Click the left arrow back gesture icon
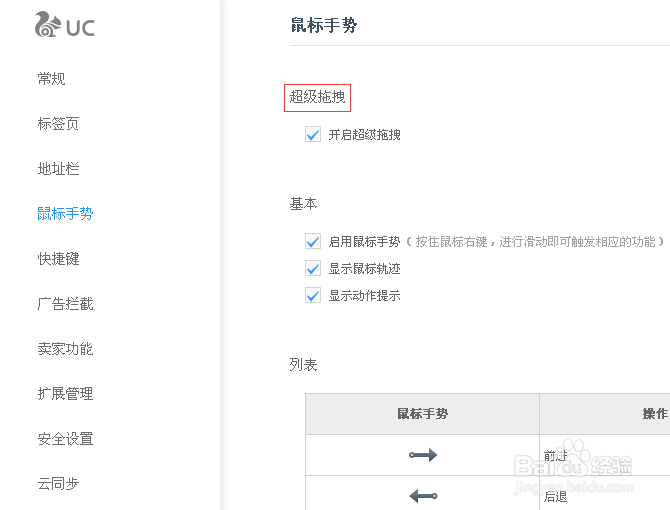670x510 pixels. [423, 495]
